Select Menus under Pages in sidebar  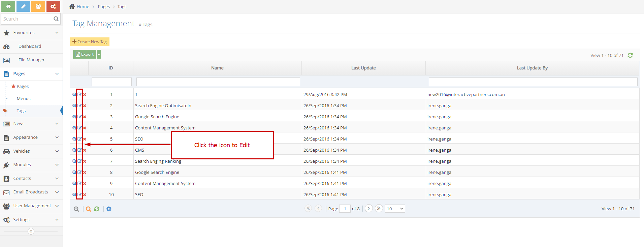(24, 99)
